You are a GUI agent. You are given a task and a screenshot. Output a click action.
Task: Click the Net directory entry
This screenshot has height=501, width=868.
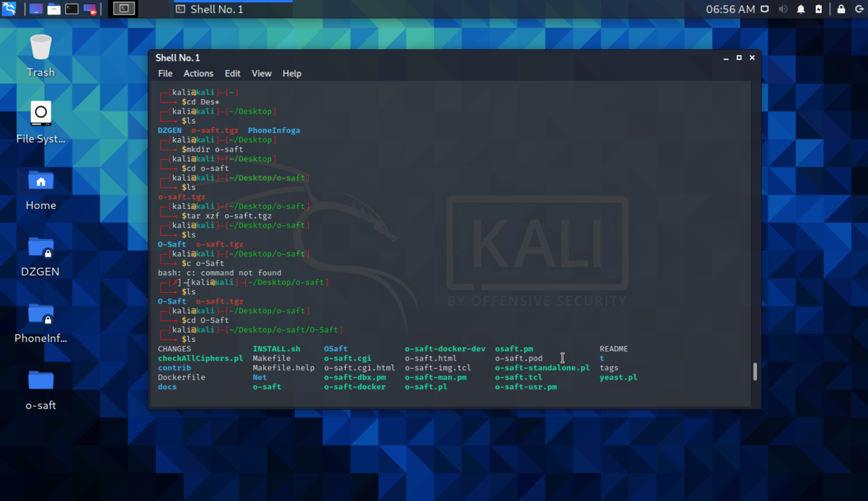pyautogui.click(x=260, y=377)
